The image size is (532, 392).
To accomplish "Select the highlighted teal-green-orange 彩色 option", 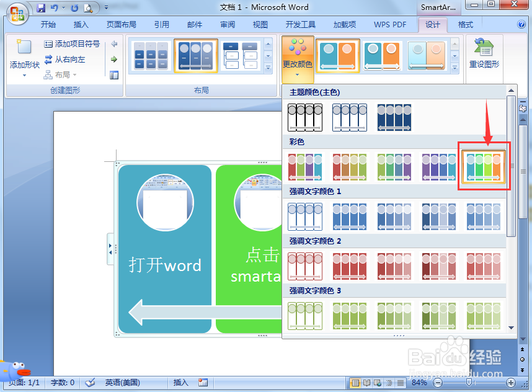I will tap(484, 166).
